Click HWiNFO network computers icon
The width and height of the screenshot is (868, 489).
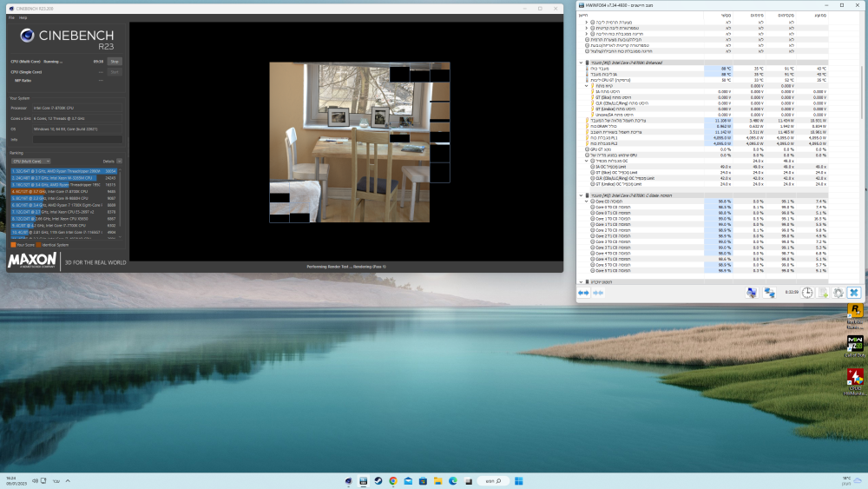click(769, 293)
